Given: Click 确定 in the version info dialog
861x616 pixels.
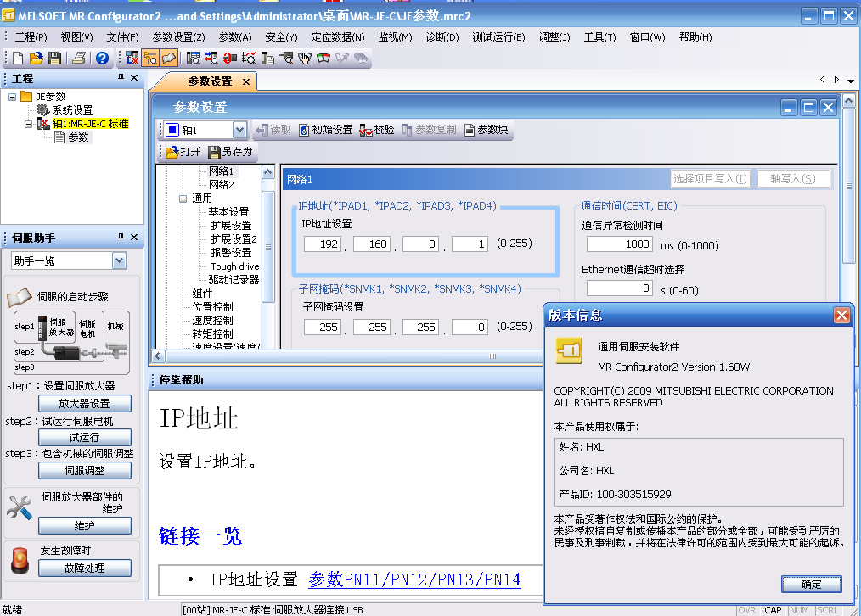Looking at the screenshot, I should coord(811,584).
